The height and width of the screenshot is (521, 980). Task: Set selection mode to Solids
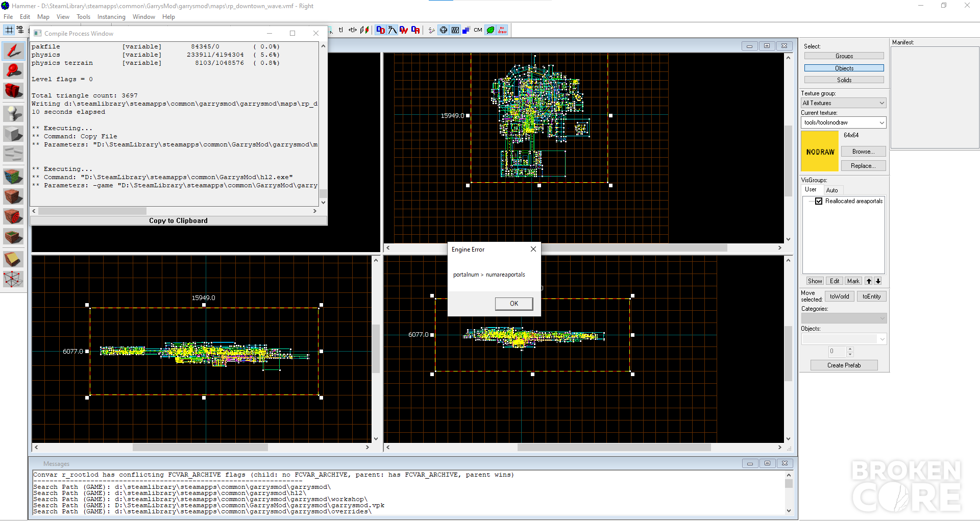click(844, 80)
